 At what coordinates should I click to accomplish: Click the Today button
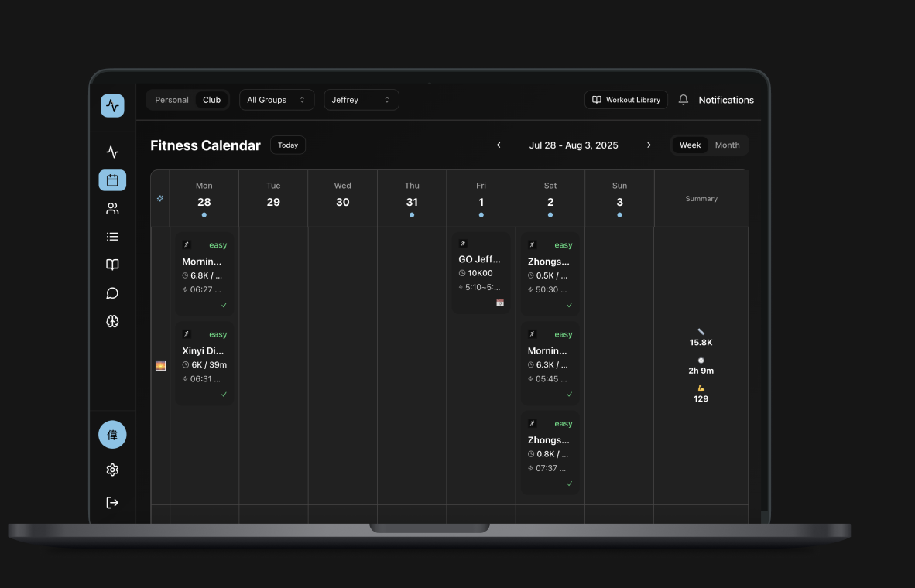point(288,145)
